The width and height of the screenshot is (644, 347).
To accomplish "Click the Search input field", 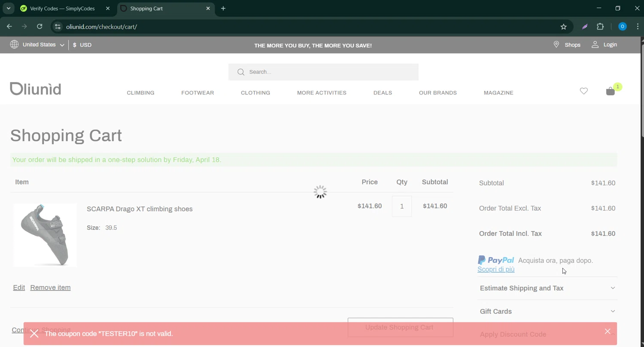I will click(323, 72).
